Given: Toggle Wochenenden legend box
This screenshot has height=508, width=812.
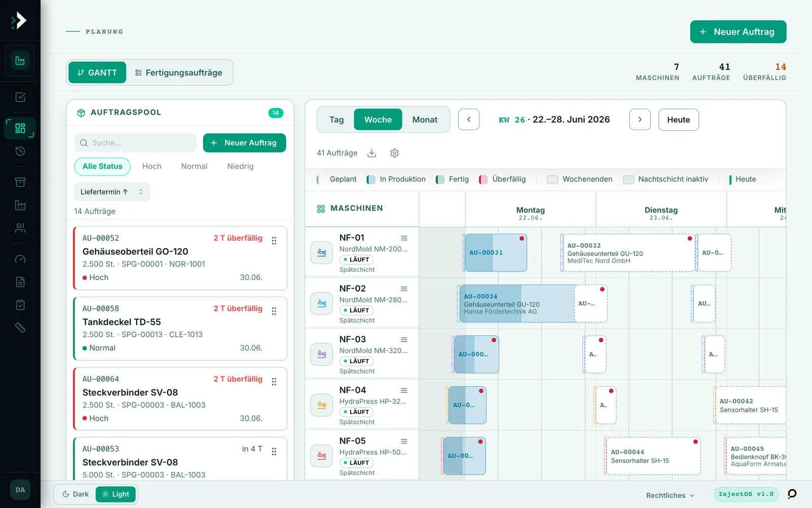Looking at the screenshot, I should tap(553, 179).
